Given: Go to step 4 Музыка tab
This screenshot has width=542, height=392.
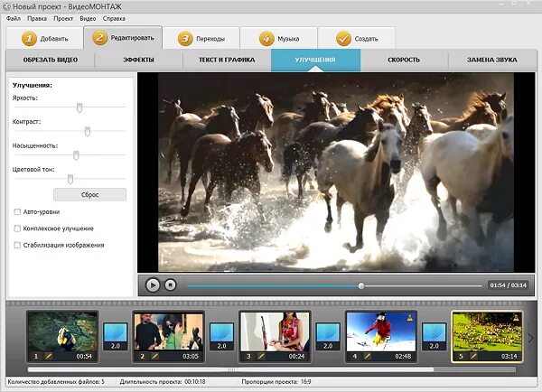Looking at the screenshot, I should click(278, 38).
